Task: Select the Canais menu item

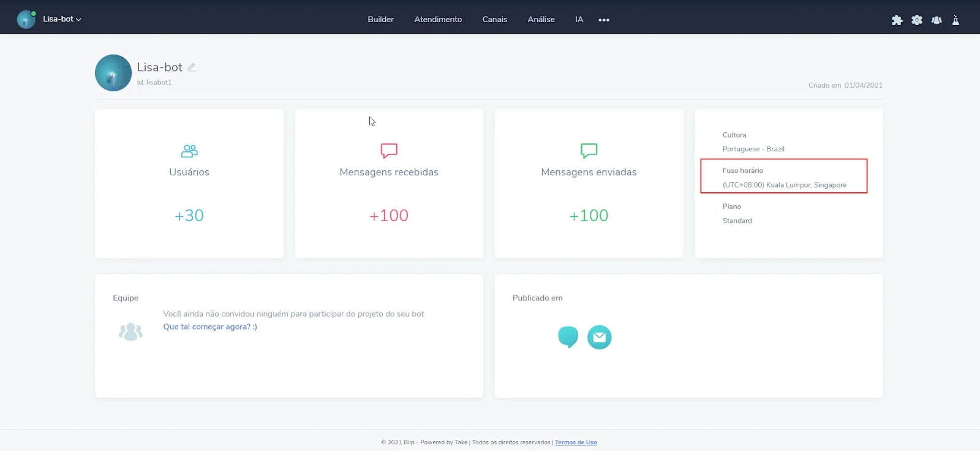Action: coord(494,20)
